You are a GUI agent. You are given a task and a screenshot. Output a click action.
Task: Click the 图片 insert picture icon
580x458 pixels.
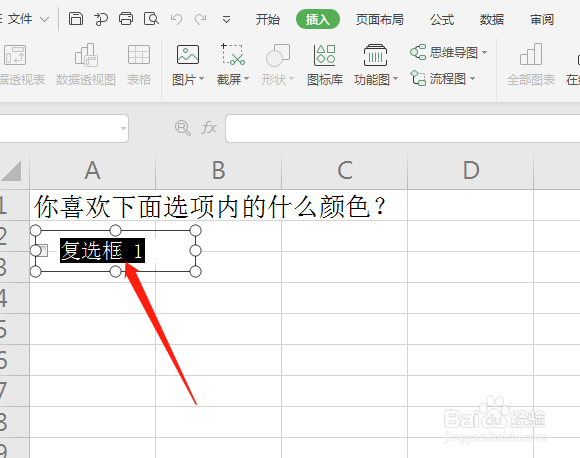tap(188, 55)
